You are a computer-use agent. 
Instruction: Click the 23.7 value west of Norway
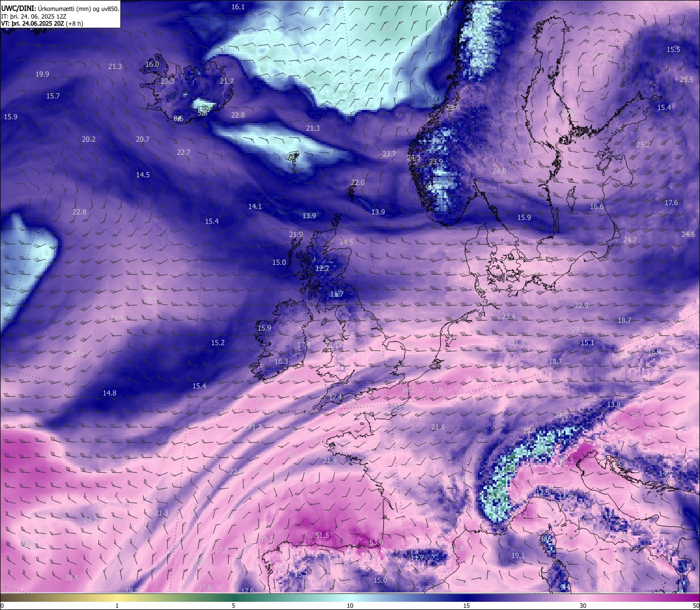389,154
